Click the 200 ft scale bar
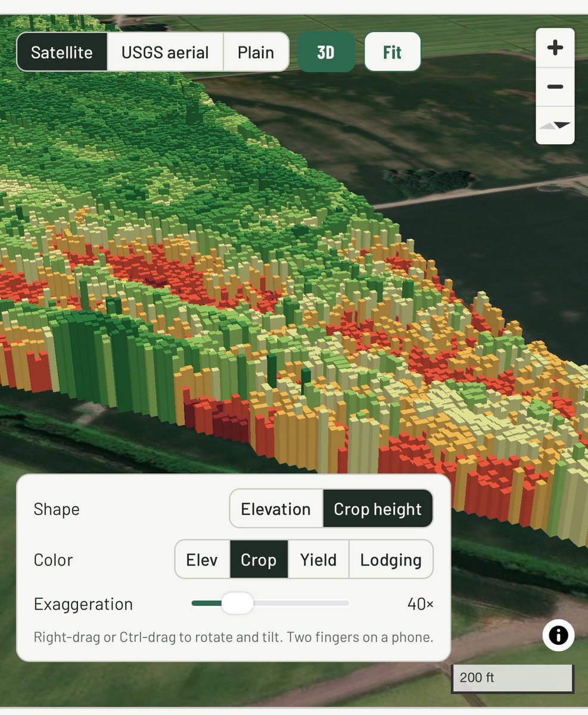 [x=513, y=678]
